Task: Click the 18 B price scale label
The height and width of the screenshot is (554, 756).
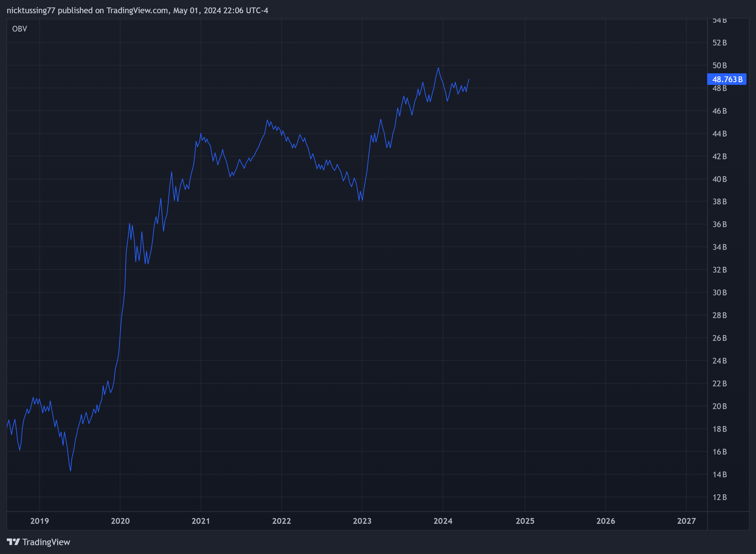Action: (x=720, y=429)
